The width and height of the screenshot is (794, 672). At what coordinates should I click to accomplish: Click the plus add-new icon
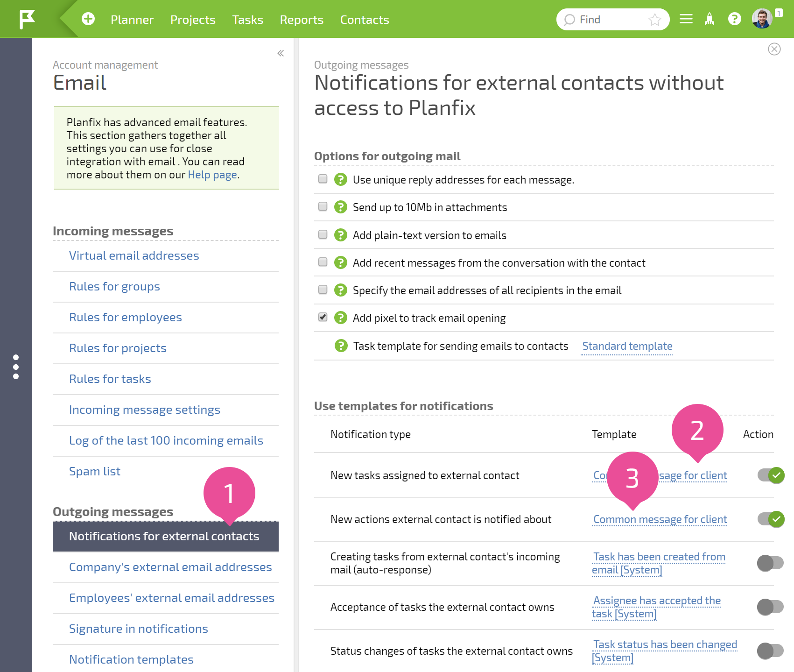click(88, 19)
